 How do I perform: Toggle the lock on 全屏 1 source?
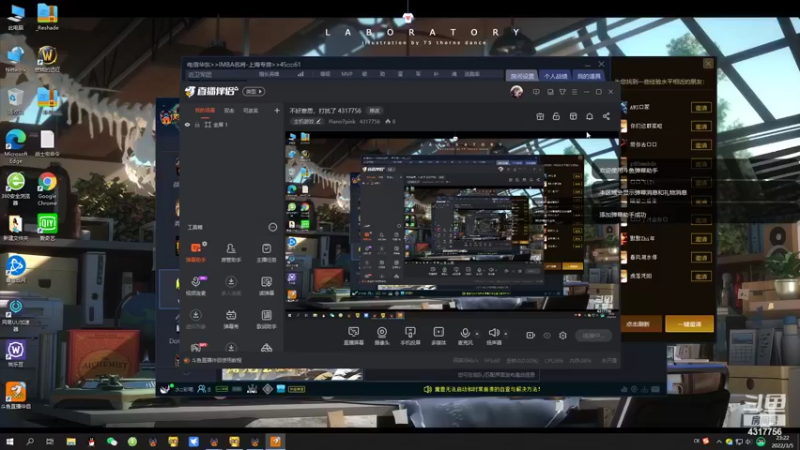click(x=197, y=124)
